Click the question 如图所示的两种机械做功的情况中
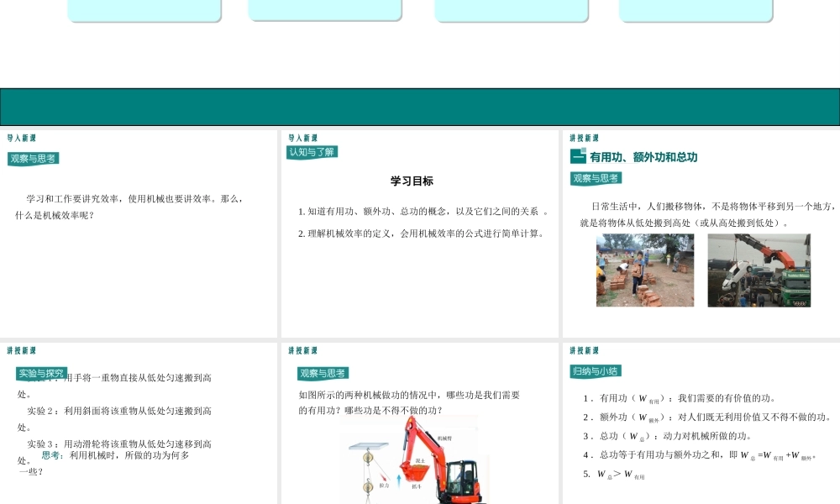The image size is (840, 504). coord(409,402)
